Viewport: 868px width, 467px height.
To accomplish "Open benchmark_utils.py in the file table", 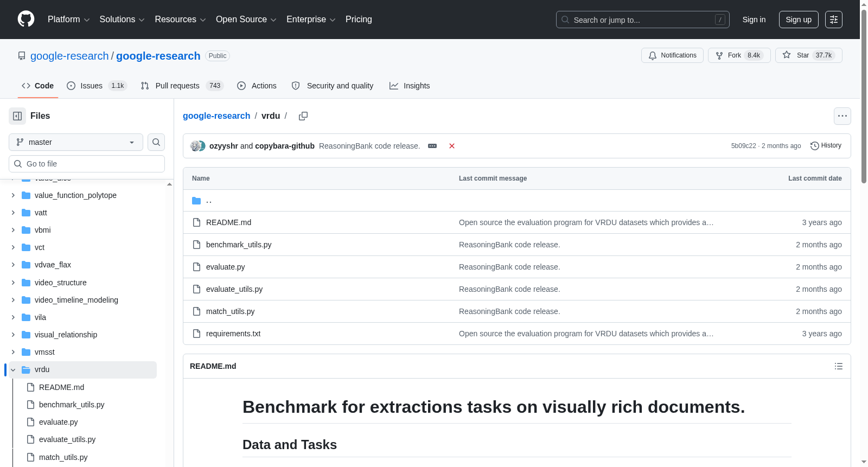I will (x=239, y=245).
